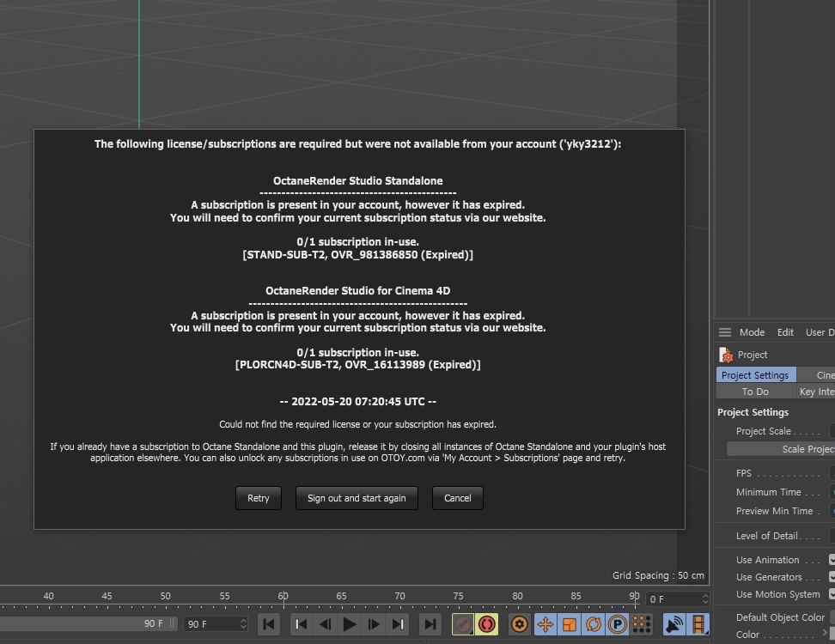This screenshot has height=644, width=835.
Task: Click the PLORCN4D-SUB-T2 expired license line
Action: [358, 365]
